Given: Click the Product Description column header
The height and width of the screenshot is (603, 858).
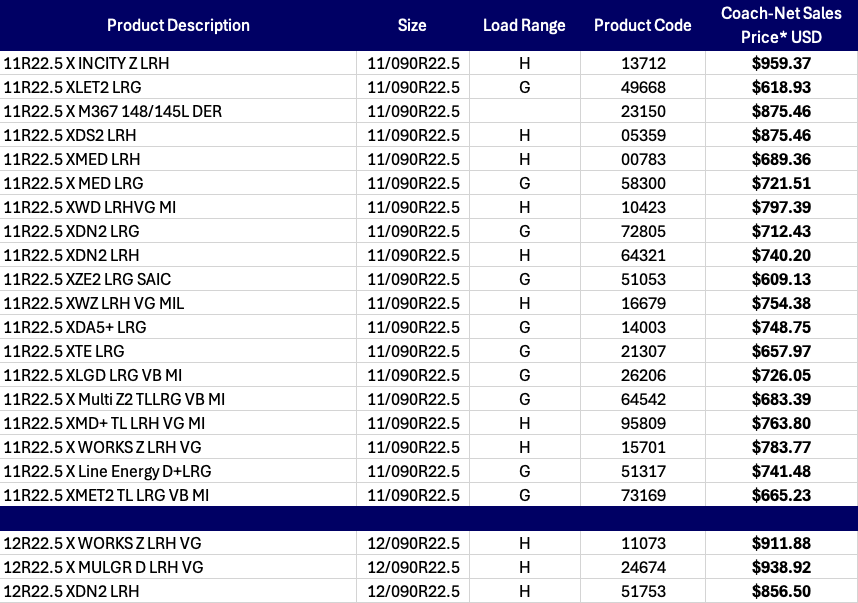Looking at the screenshot, I should click(x=178, y=25).
